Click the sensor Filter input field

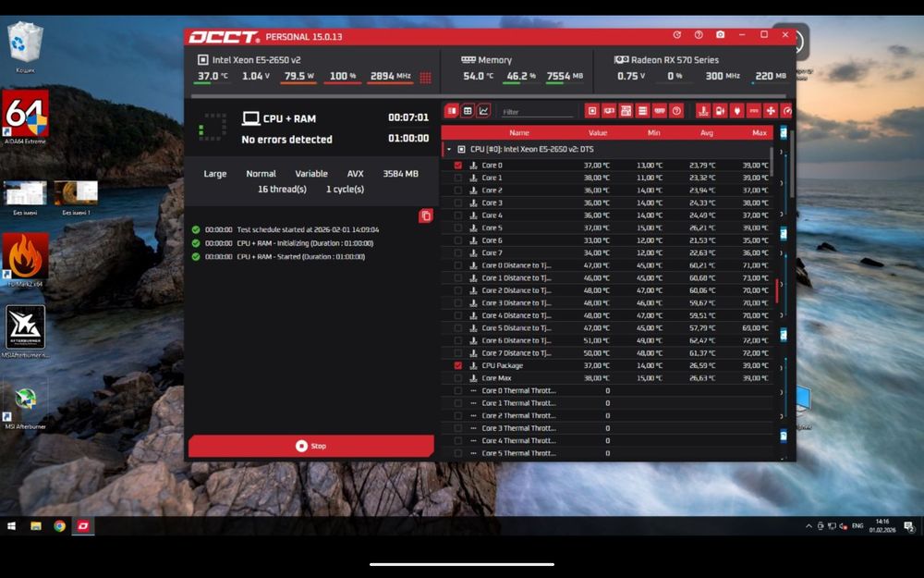537,112
